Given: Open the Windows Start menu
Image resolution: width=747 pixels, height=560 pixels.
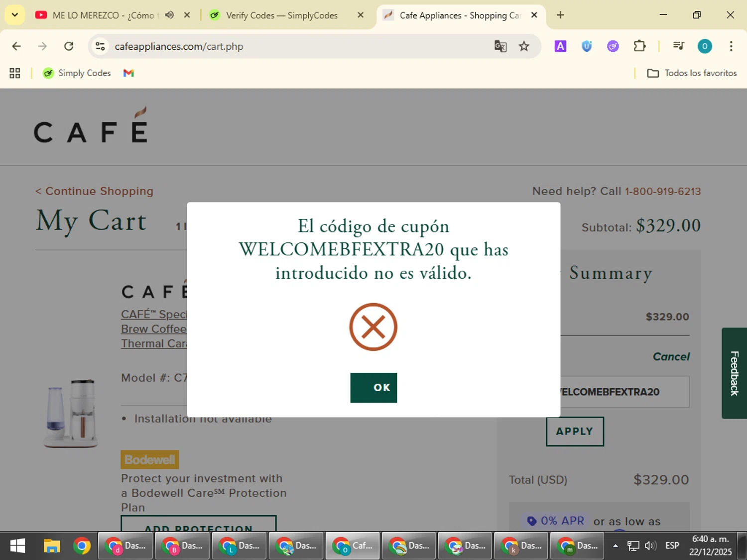Looking at the screenshot, I should tap(17, 546).
